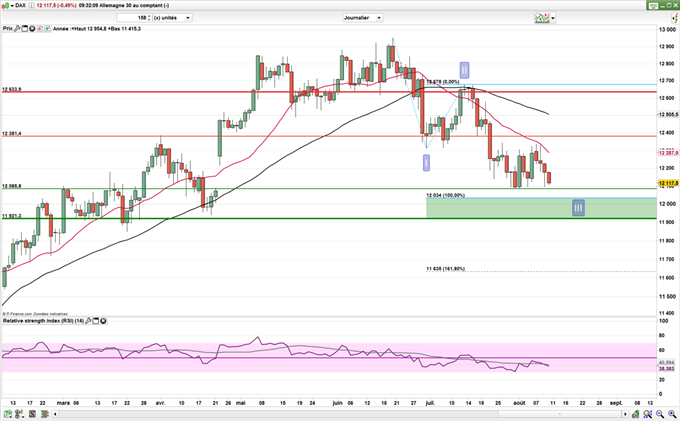
Task: Click the red plus icon on the Prix toolbar
Action: [39, 29]
